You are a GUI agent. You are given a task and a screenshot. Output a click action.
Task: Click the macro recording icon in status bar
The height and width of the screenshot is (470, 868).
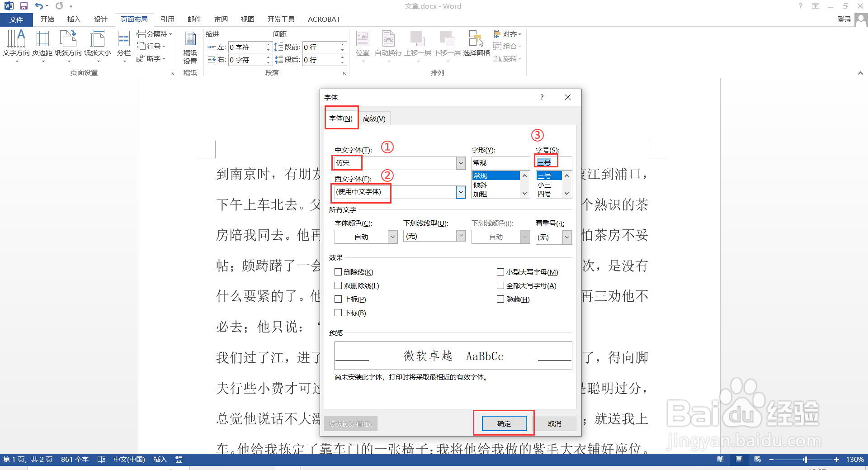point(179,460)
